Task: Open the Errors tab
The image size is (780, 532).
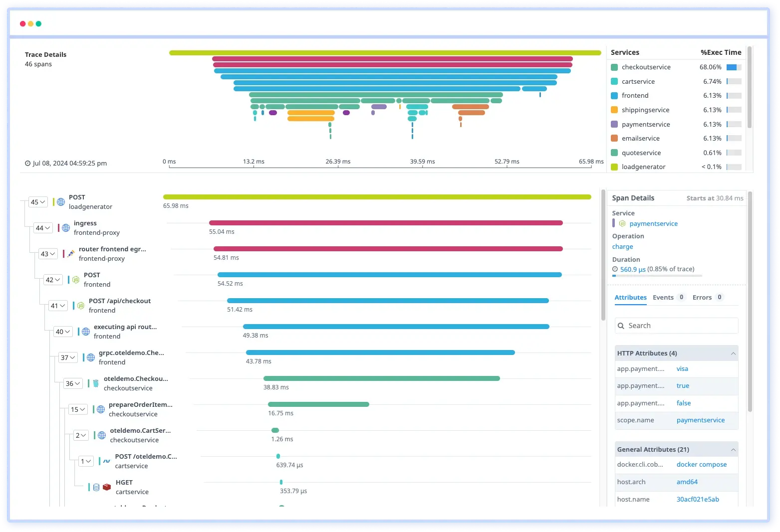Action: click(701, 297)
